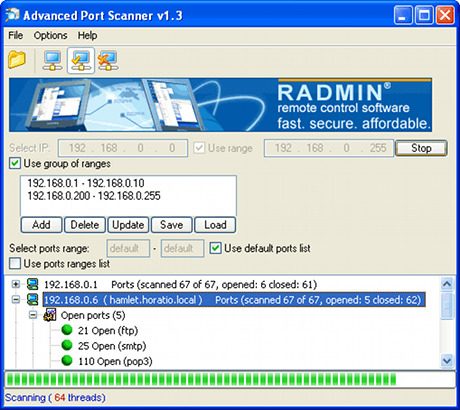Toggle Use default ports list checkbox
460x410 pixels.
pyautogui.click(x=215, y=248)
